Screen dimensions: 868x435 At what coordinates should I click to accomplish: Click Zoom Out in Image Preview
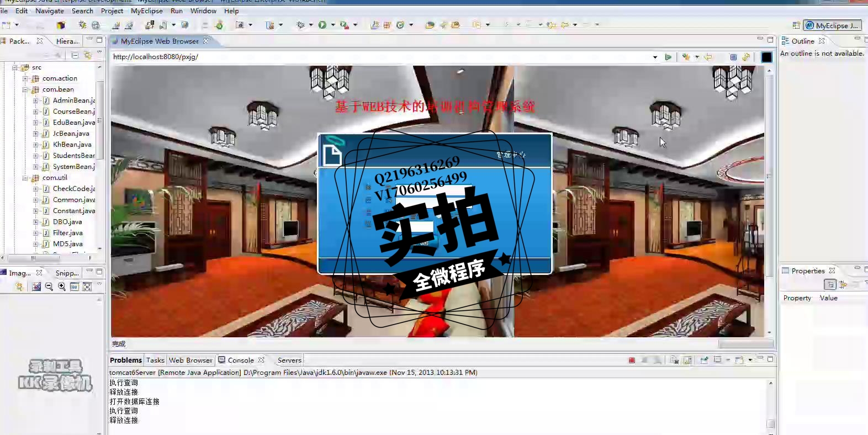(x=49, y=287)
